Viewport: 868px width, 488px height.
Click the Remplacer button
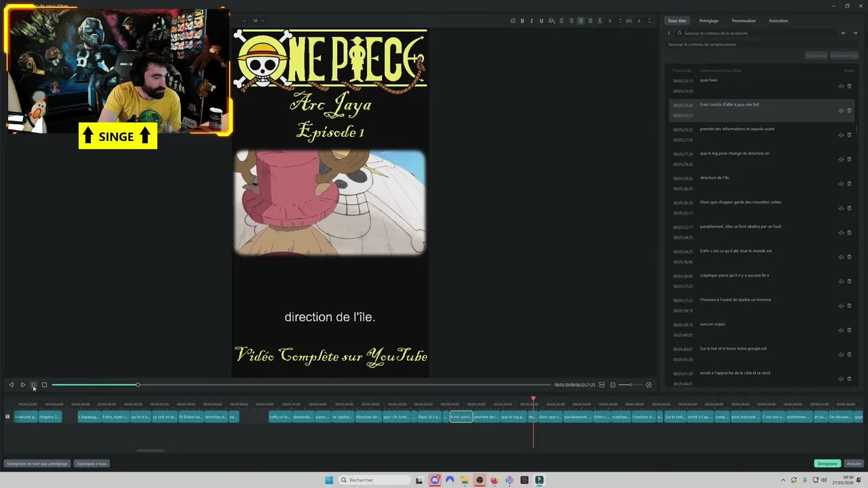coord(816,56)
